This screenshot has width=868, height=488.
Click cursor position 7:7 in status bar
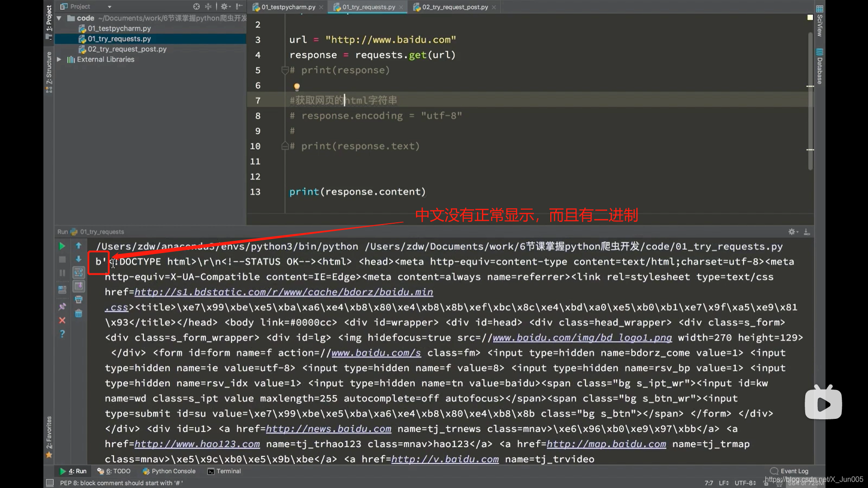[x=709, y=483]
